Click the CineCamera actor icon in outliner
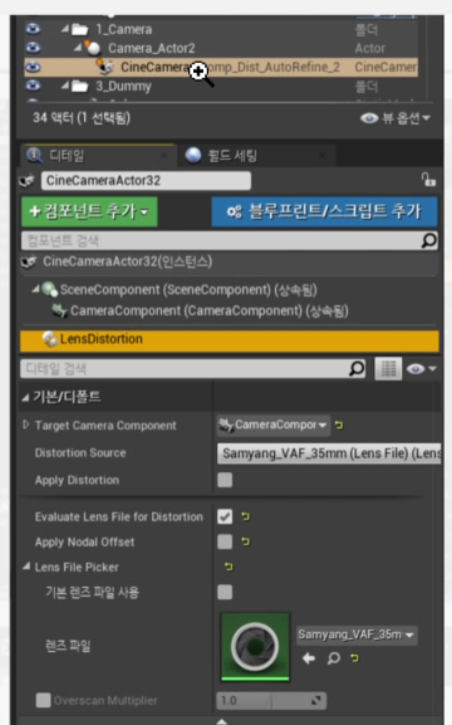This screenshot has height=725, width=452. click(106, 67)
